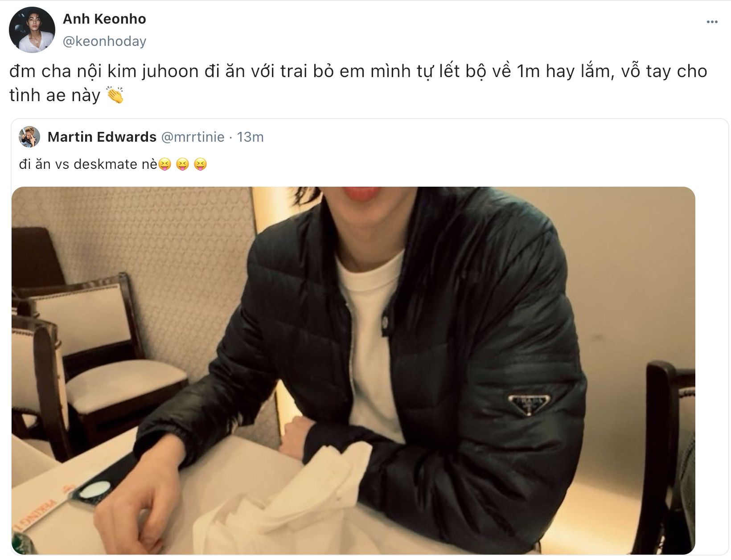Open the @keonhoday handle link
Screen dimensions: 731x560
(104, 41)
